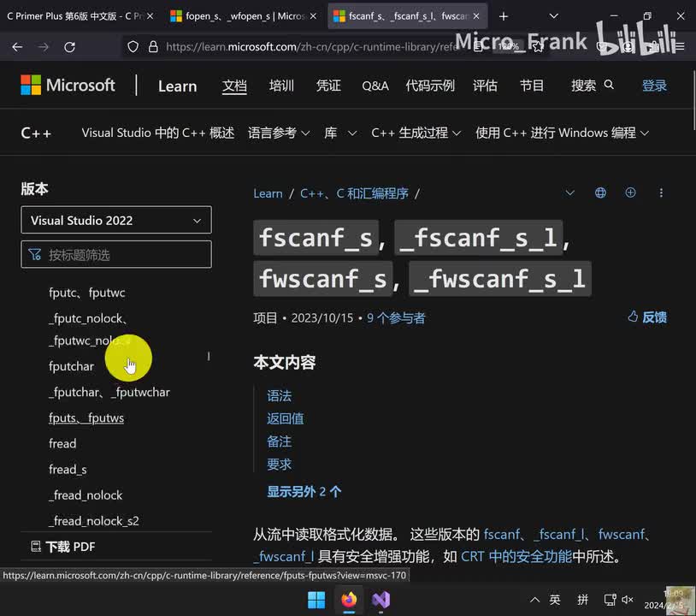696x616 pixels.
Task: Go back with the browser back arrow
Action: 17,47
